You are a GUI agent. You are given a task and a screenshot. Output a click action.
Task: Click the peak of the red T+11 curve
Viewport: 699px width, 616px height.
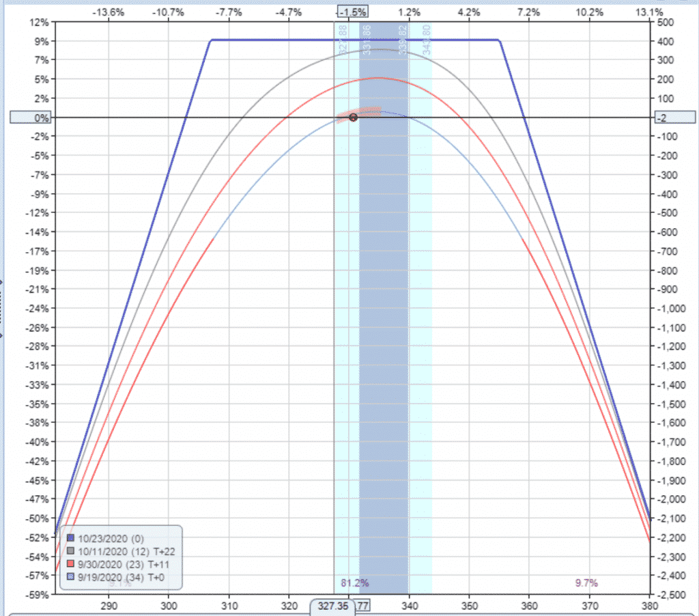379,78
